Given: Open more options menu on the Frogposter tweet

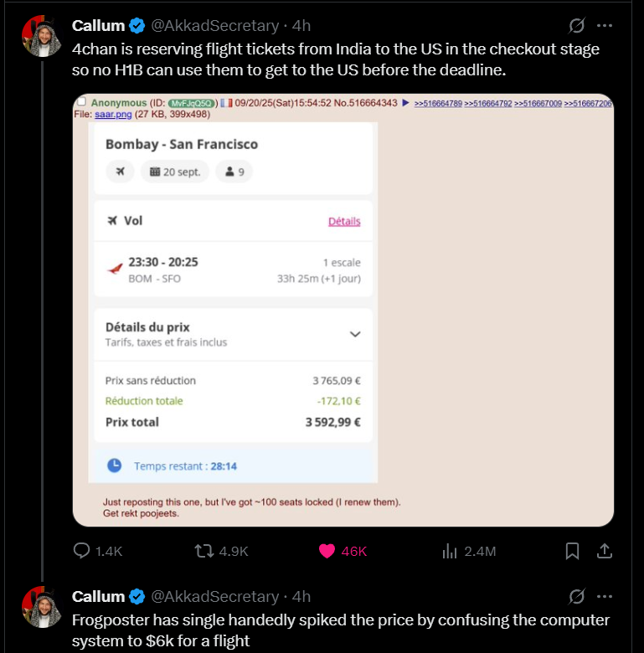Looking at the screenshot, I should tap(605, 597).
